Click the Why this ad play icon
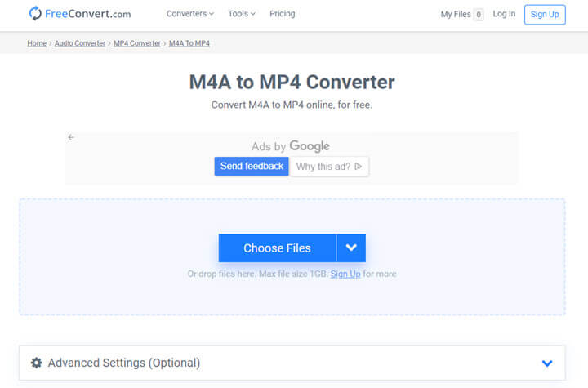Screen dimensions: 588x388 tap(358, 167)
